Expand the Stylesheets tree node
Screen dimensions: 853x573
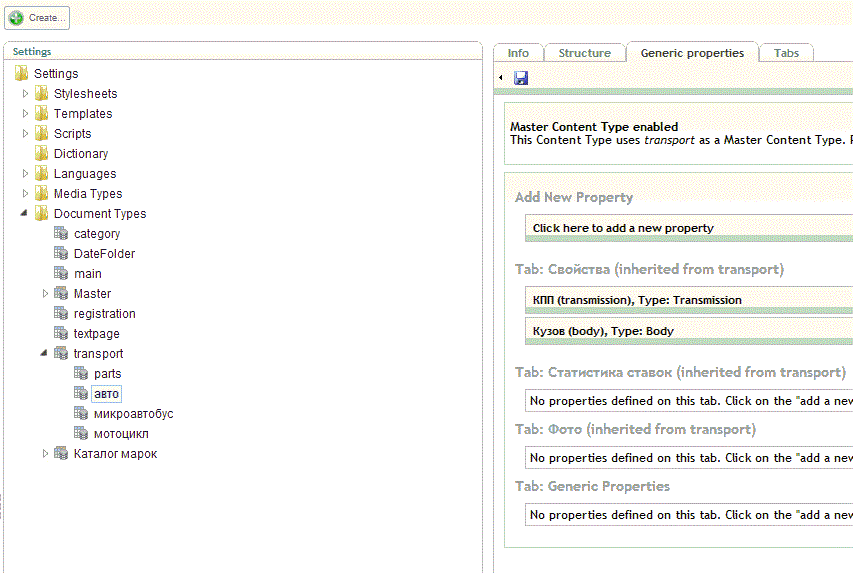click(26, 94)
